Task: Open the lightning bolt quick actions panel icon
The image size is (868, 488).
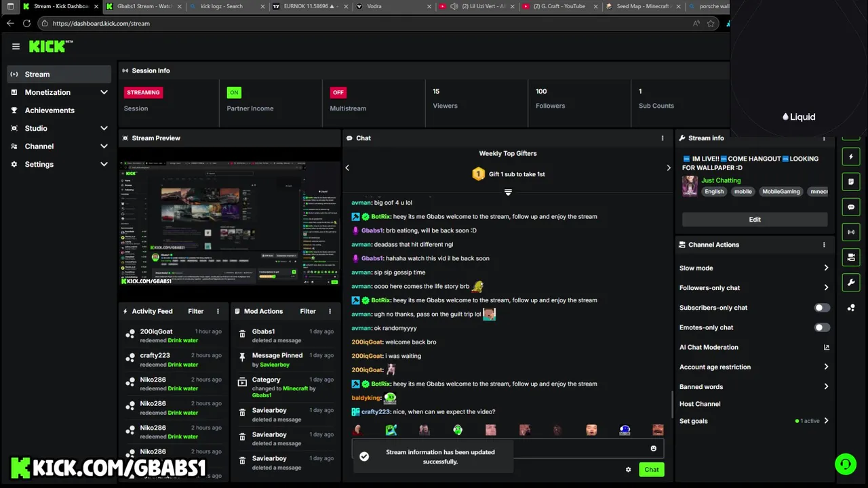Action: [851, 157]
